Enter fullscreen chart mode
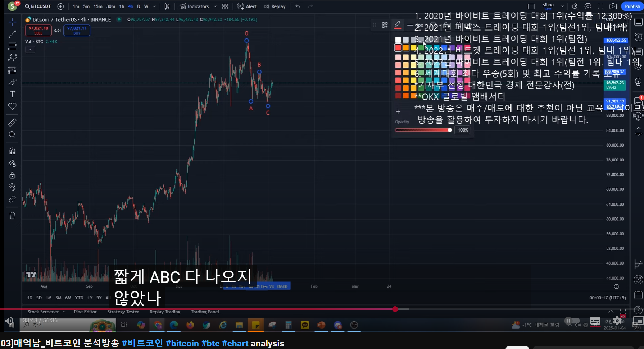This screenshot has height=349, width=644. (600, 6)
